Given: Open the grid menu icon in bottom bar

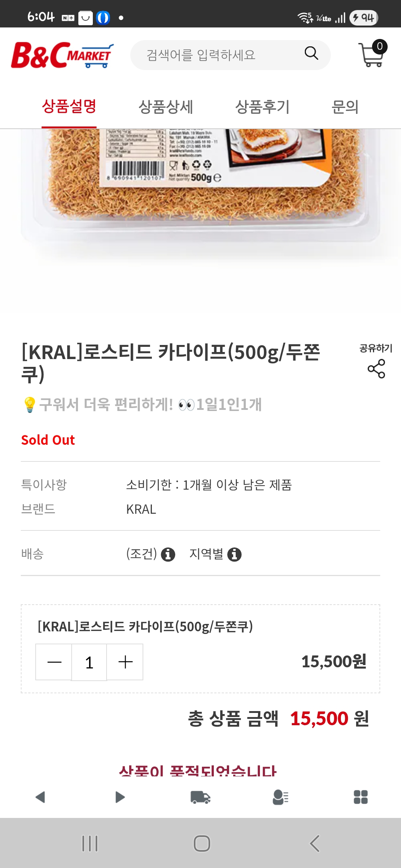Looking at the screenshot, I should coord(361,797).
